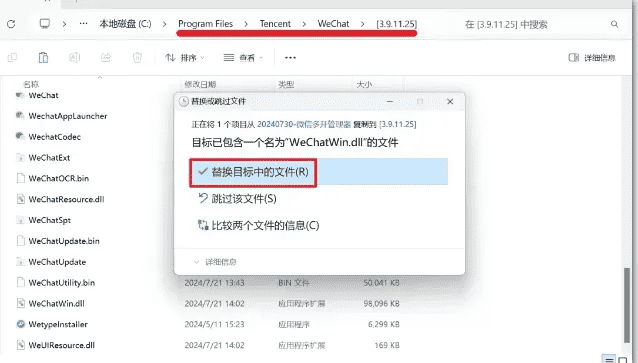Viewport: 638px width, 363px height.
Task: Sort by 修改日期 column header
Action: pos(200,84)
